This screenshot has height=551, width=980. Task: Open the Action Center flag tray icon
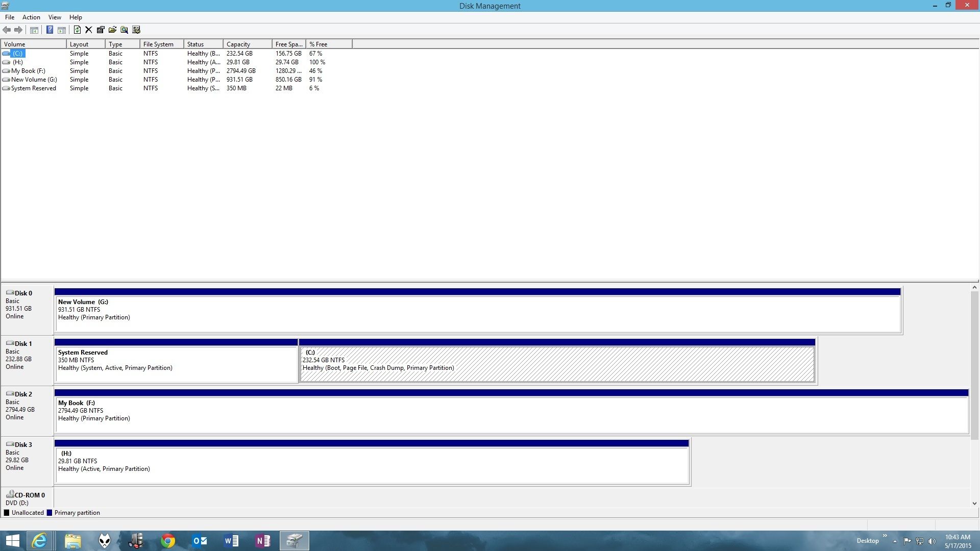click(907, 541)
